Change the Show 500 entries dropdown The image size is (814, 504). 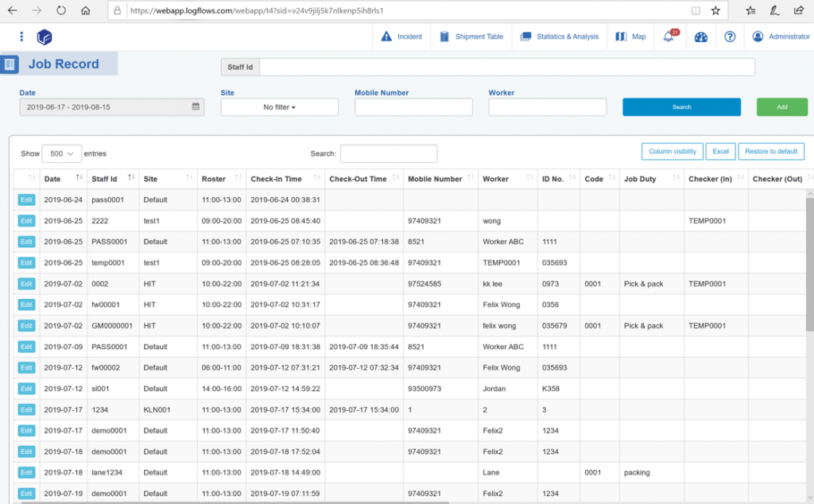[x=62, y=153]
